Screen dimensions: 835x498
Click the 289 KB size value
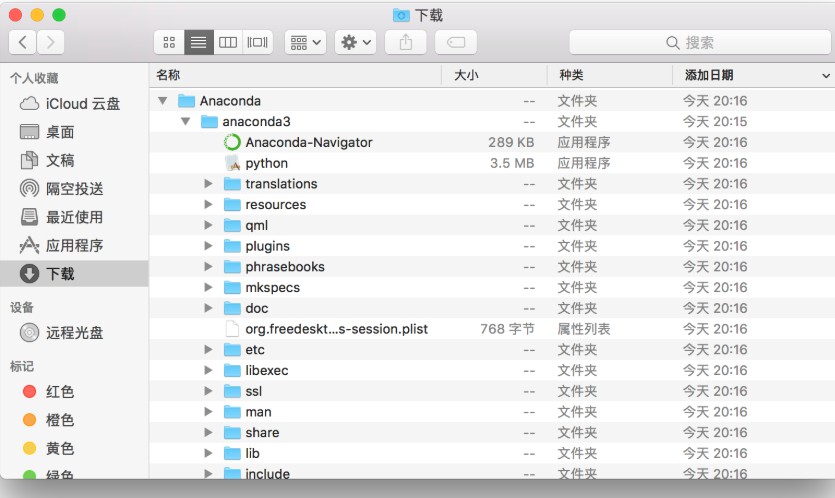pyautogui.click(x=511, y=142)
